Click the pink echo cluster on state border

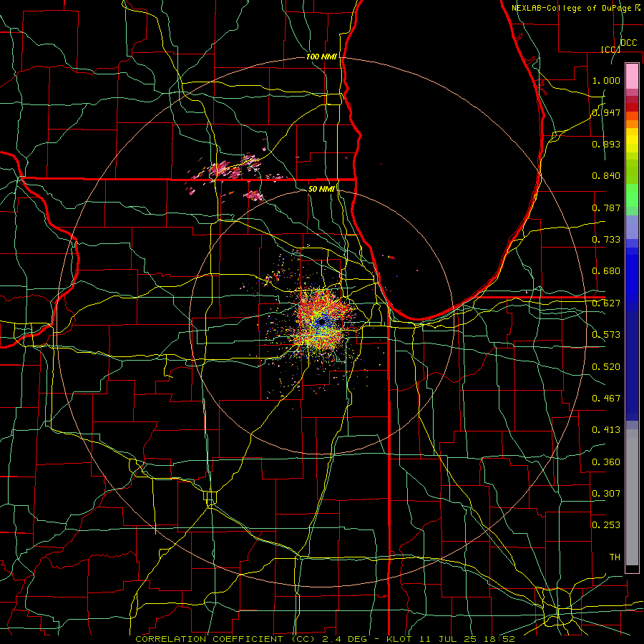[225, 169]
